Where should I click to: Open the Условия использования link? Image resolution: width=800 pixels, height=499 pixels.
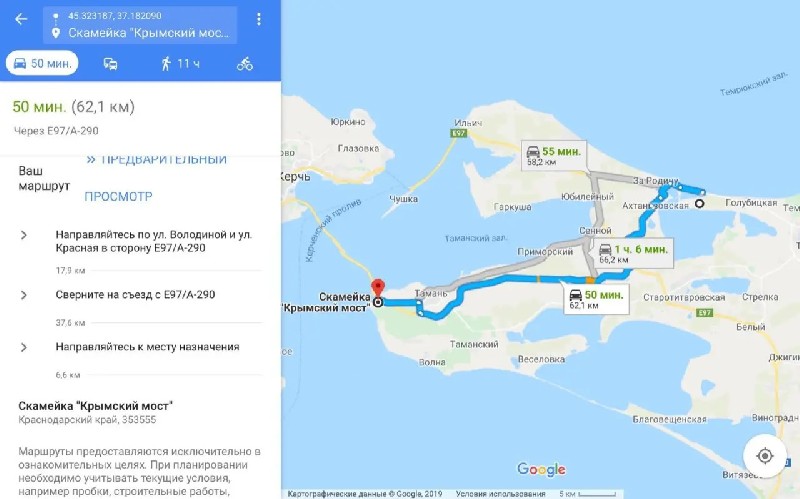(501, 494)
